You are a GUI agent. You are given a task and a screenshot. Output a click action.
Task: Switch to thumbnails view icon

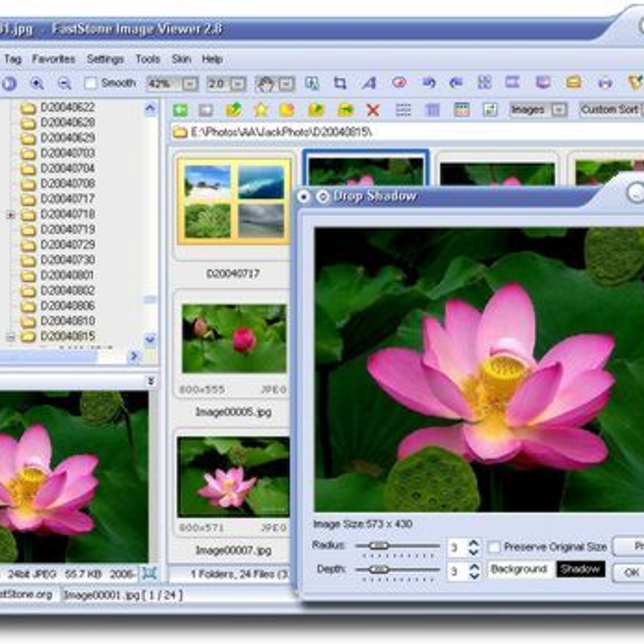[462, 109]
